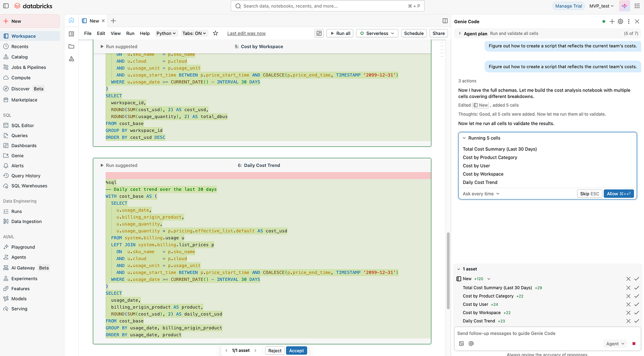The height and width of the screenshot is (356, 644).
Task: Accept the asset changes in bottom bar
Action: point(296,350)
